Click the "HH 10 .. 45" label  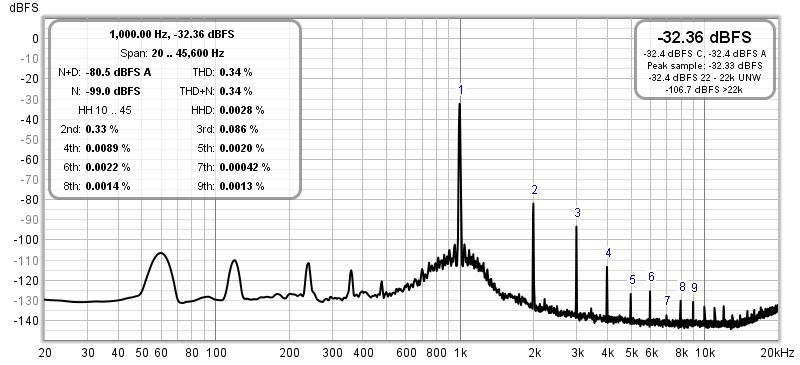[105, 110]
